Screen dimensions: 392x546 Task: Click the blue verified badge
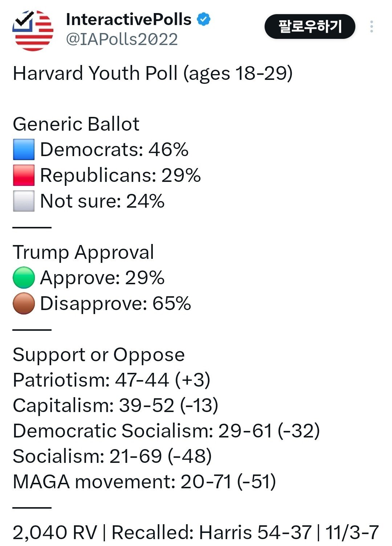tap(204, 19)
